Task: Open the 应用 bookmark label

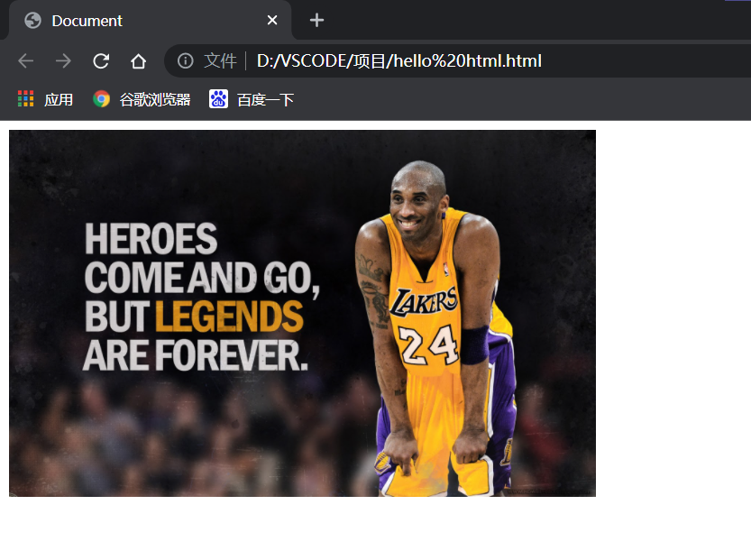Action: point(59,99)
